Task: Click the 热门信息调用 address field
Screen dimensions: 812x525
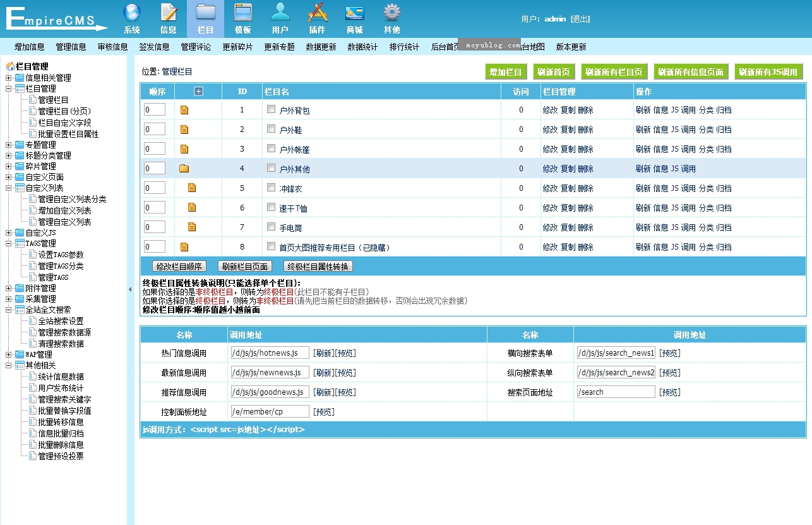Action: click(x=270, y=353)
